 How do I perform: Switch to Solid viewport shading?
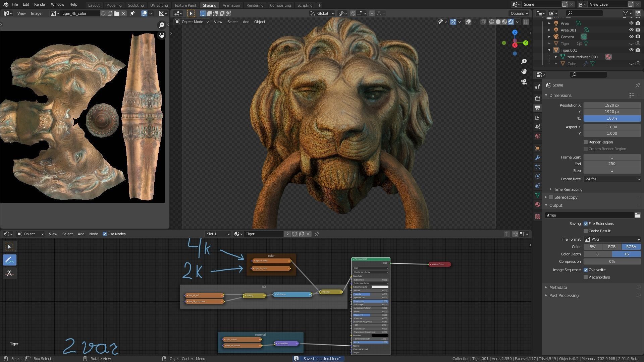coord(498,22)
